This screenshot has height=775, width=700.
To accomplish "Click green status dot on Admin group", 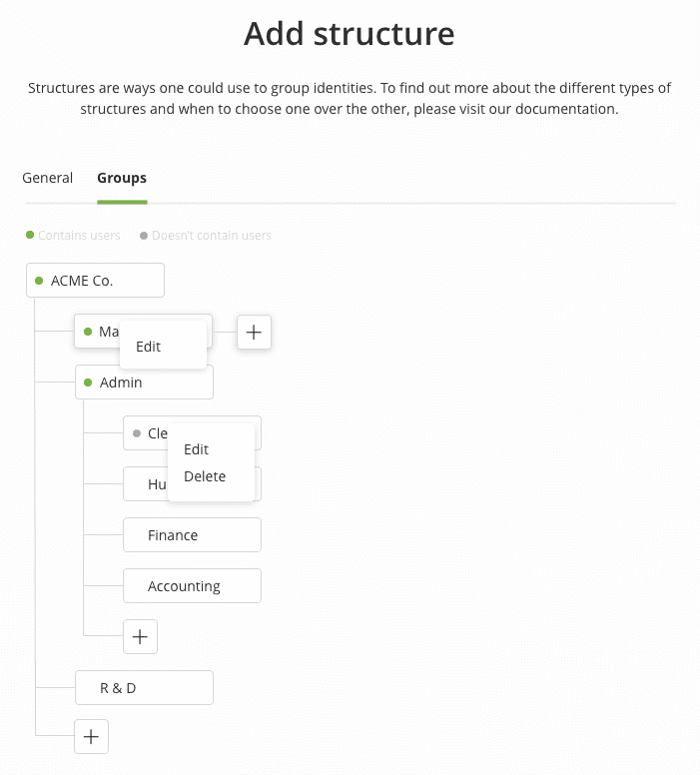I will coord(88,383).
